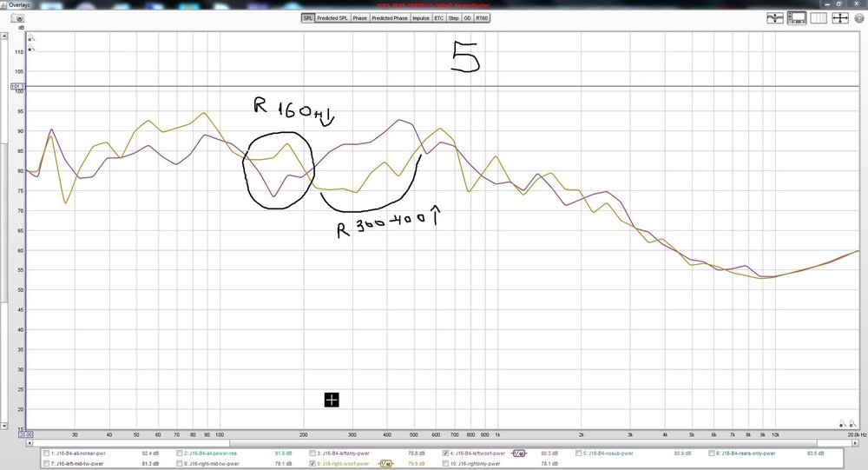868x470 pixels.
Task: Uncheck the 4: J16-B4-leftwoof-pwer trace
Action: pyautogui.click(x=445, y=453)
